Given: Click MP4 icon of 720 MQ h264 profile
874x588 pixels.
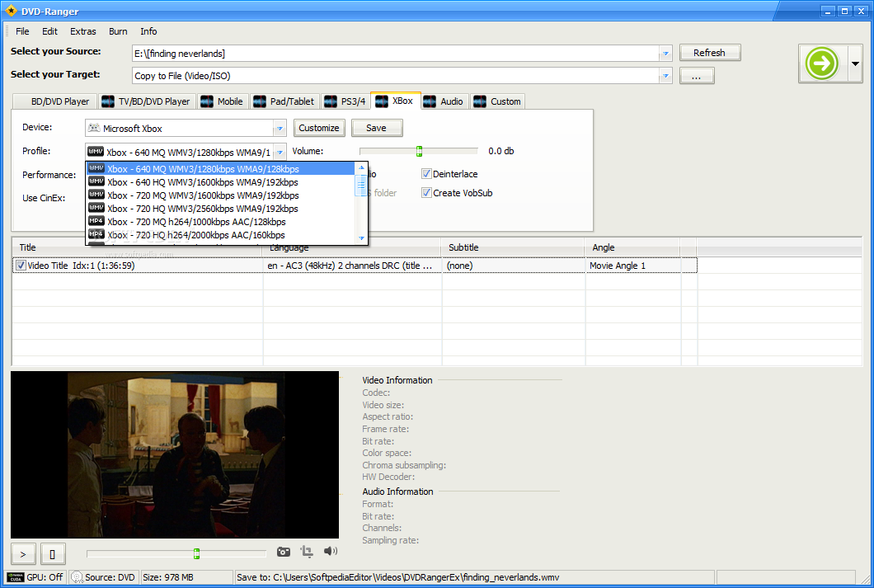Looking at the screenshot, I should (x=96, y=221).
